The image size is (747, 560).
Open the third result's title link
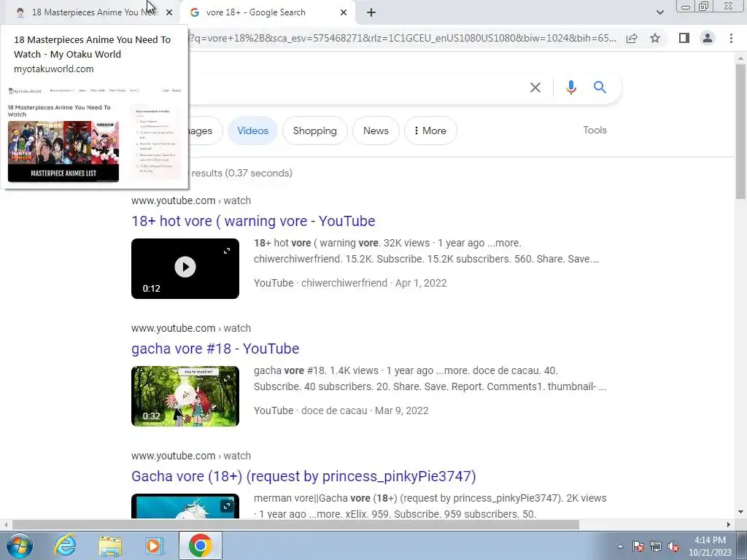pos(303,476)
